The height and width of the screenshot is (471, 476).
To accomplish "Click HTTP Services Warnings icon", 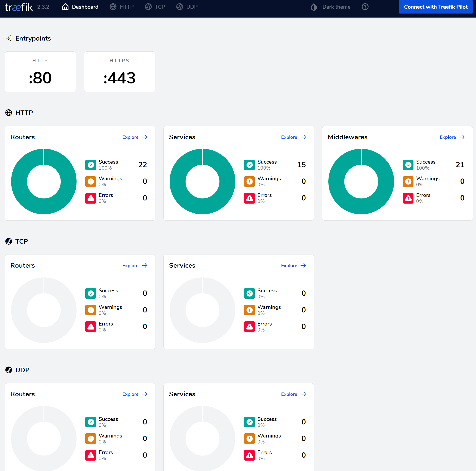I will 249,182.
